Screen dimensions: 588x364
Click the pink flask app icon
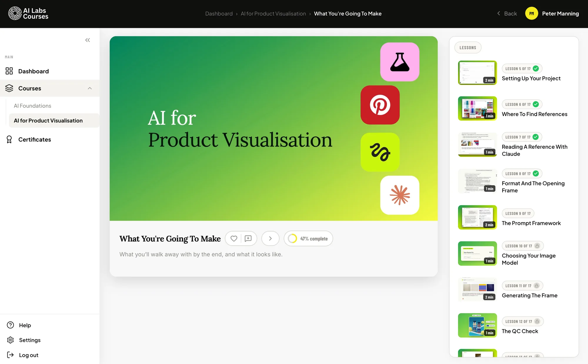(x=400, y=62)
